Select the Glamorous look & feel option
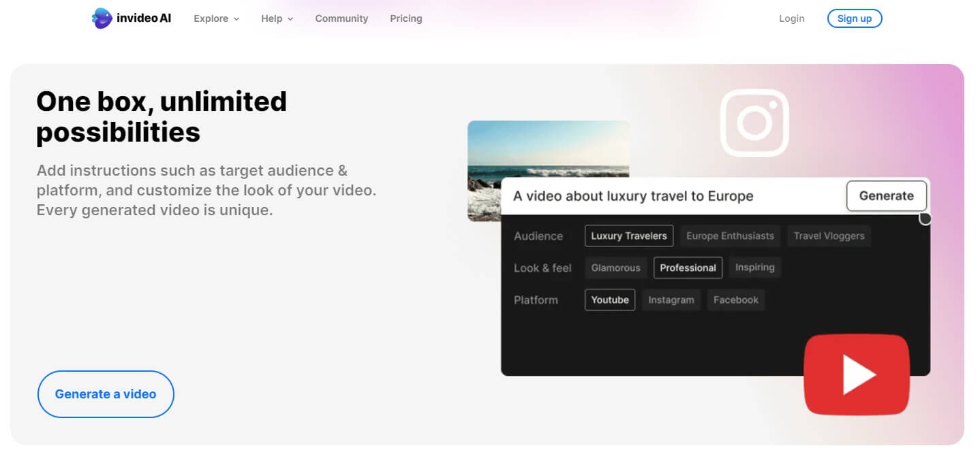The image size is (980, 463). pos(615,268)
